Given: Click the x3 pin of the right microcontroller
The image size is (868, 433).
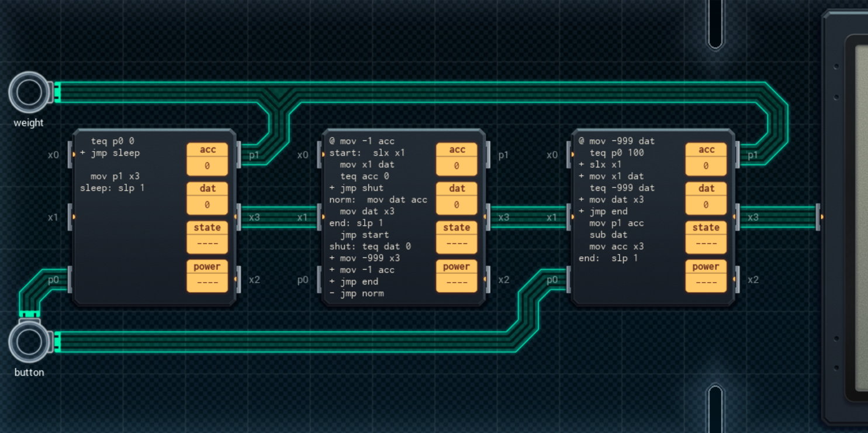Looking at the screenshot, I should (738, 217).
